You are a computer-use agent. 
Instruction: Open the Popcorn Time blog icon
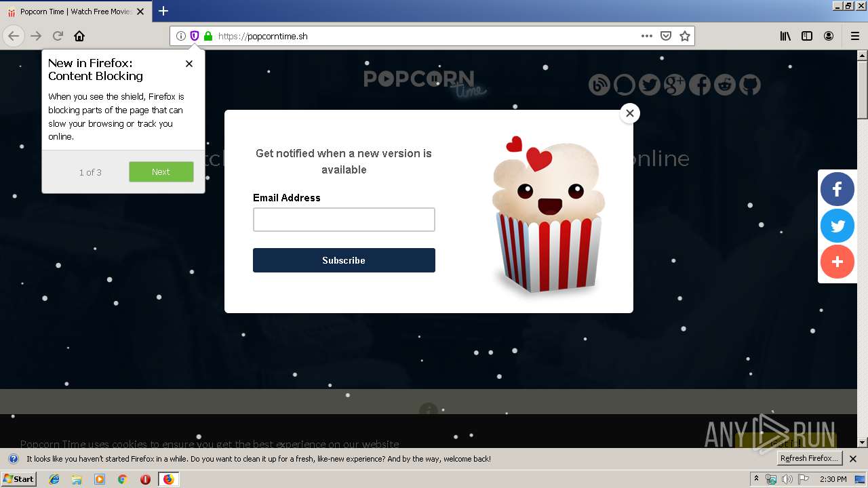(599, 85)
